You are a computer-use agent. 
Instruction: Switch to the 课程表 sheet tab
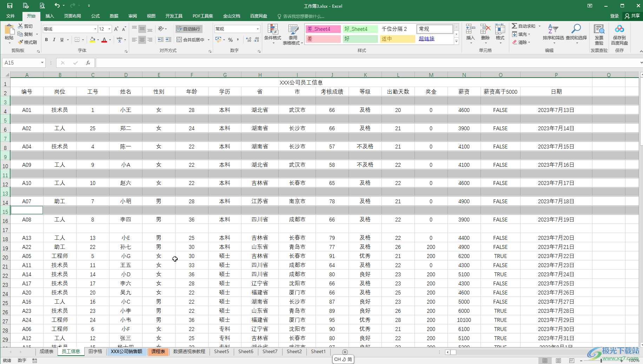pyautogui.click(x=158, y=351)
